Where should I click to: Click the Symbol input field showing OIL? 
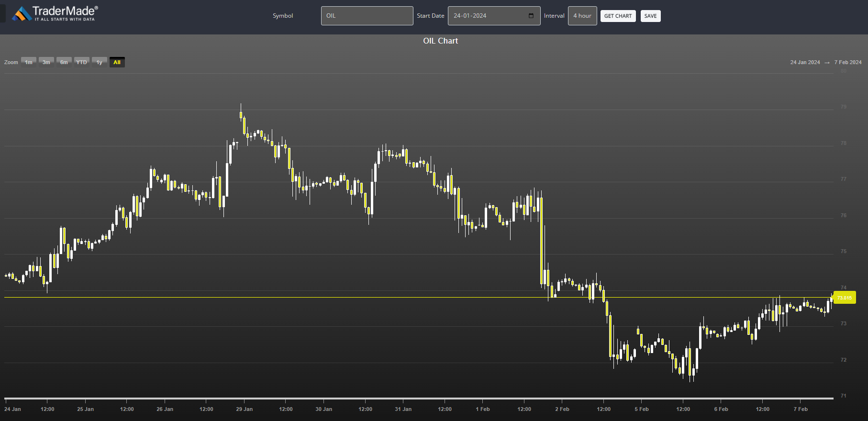[x=367, y=16]
